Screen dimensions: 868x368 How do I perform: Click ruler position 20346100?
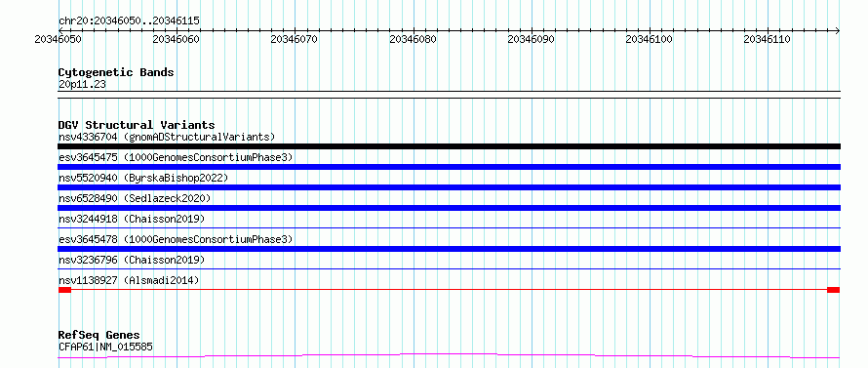pos(650,39)
